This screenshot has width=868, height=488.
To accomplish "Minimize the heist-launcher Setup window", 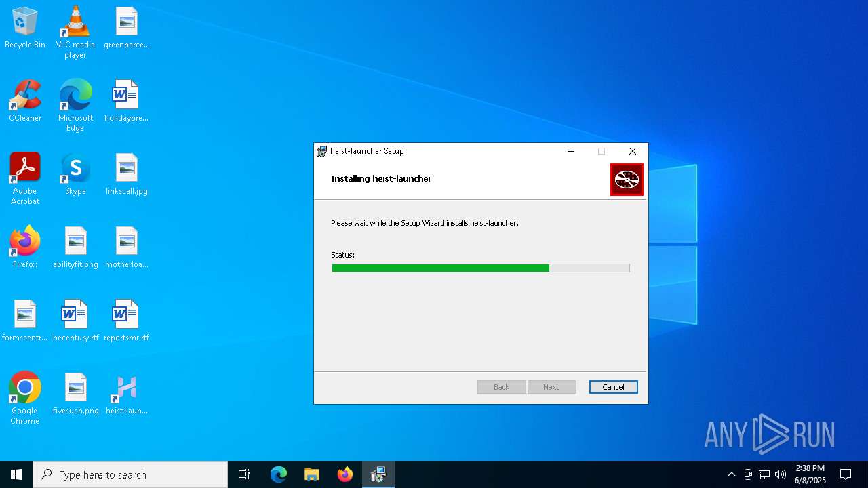I will (571, 151).
